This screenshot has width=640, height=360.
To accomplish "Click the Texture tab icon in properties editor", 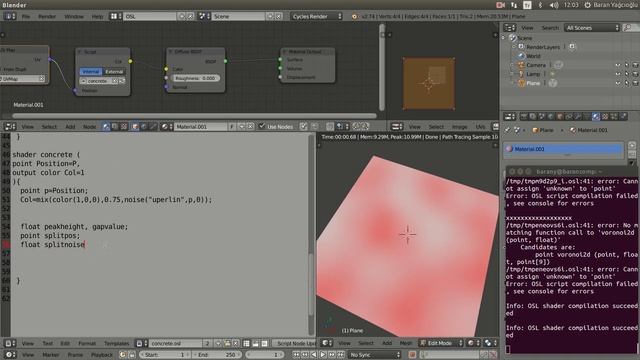I will [x=605, y=117].
